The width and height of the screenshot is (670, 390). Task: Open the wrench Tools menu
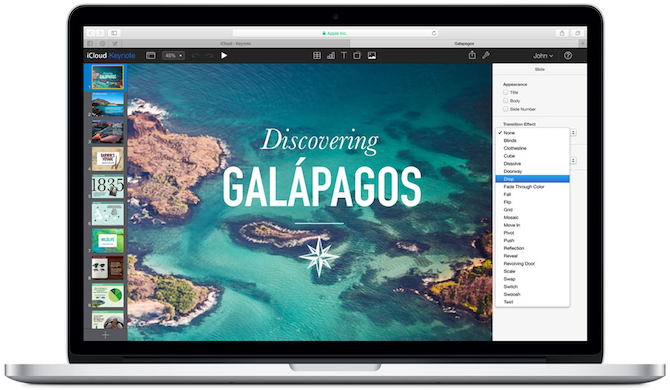(486, 55)
